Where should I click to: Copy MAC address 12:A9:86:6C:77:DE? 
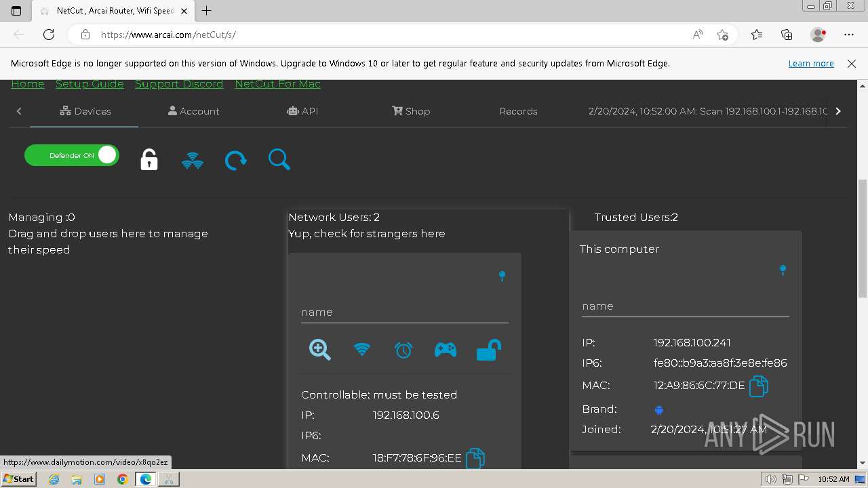pyautogui.click(x=759, y=386)
